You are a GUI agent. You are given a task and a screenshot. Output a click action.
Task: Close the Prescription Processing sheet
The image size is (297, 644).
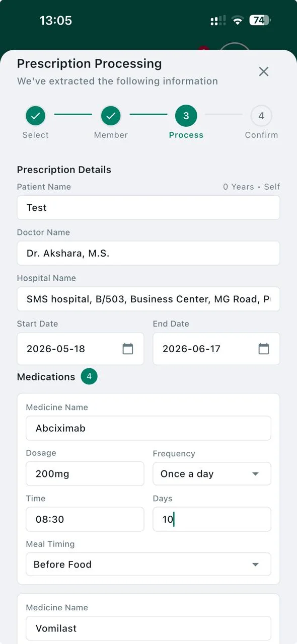tap(263, 71)
